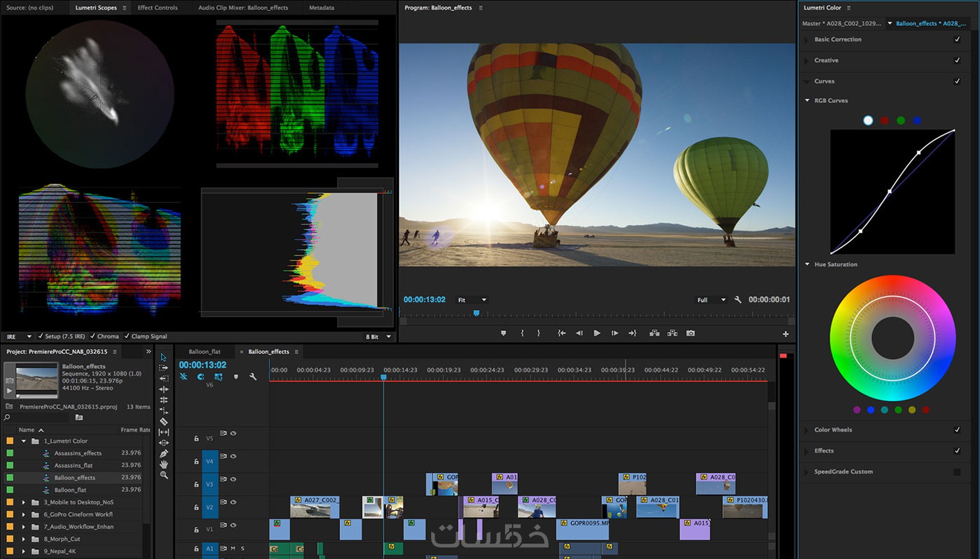
Task: Select the Assassins_flat sequence in project
Action: coord(73,465)
